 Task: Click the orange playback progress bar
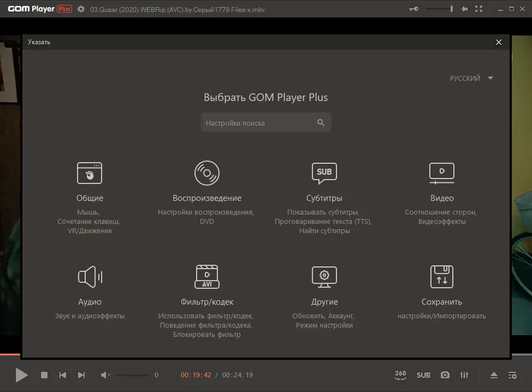click(10, 355)
